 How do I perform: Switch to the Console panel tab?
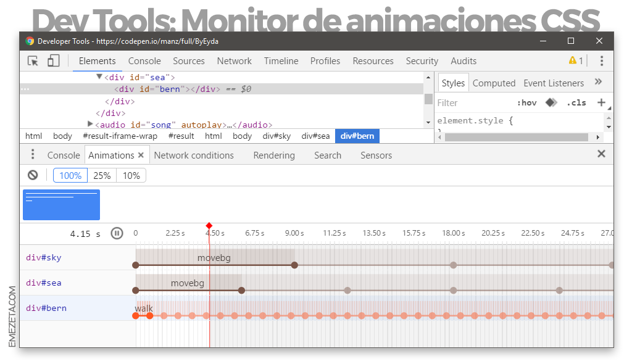(x=144, y=61)
